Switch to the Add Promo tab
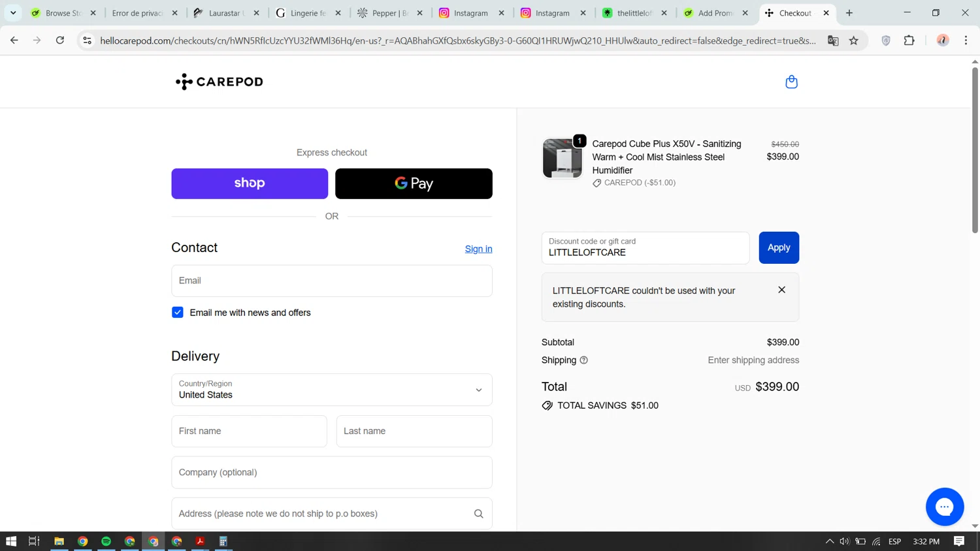The width and height of the screenshot is (980, 551). (715, 13)
